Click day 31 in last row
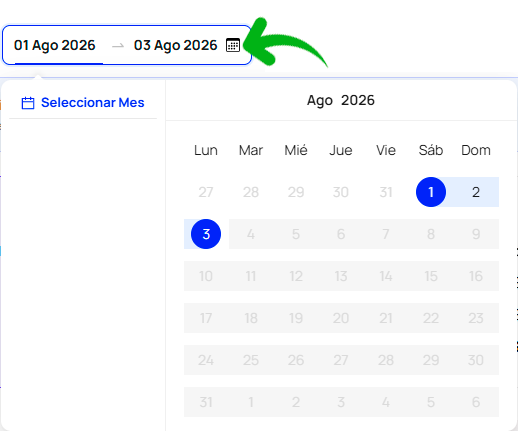The width and height of the screenshot is (518, 431). coord(206,402)
